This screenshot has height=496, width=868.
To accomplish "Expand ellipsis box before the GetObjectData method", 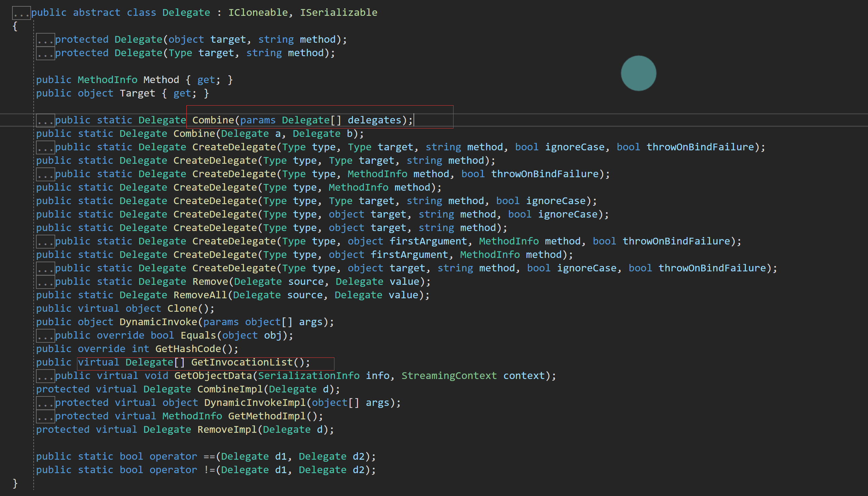I will tap(45, 376).
